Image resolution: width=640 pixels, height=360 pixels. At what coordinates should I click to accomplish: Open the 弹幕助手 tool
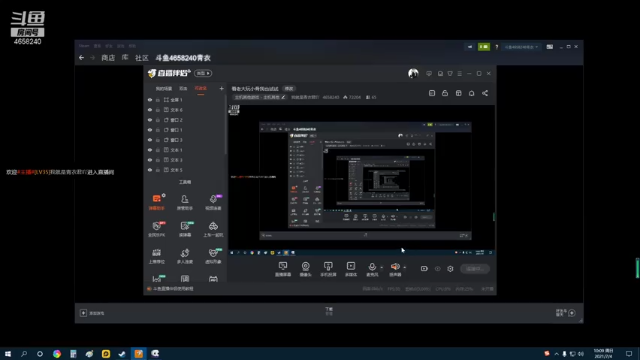click(157, 202)
